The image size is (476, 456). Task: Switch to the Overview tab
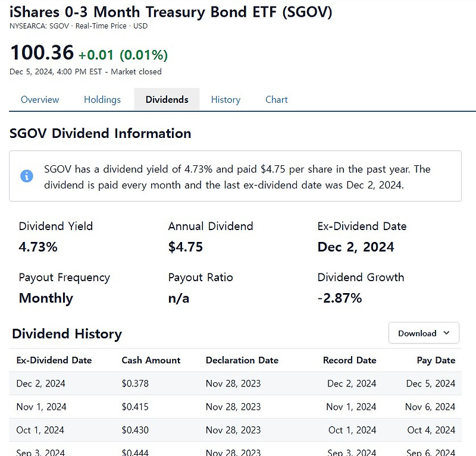(x=40, y=100)
